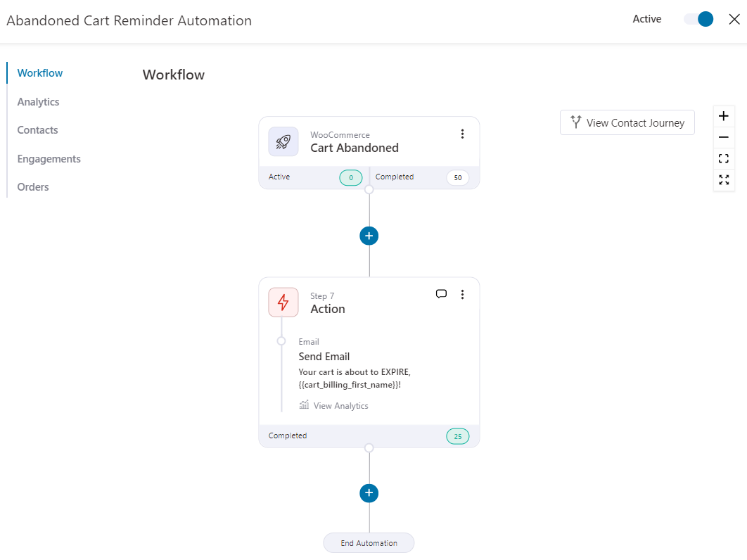Screen dimensions: 747x560
Task: Click the lightning Action step icon
Action: click(283, 302)
